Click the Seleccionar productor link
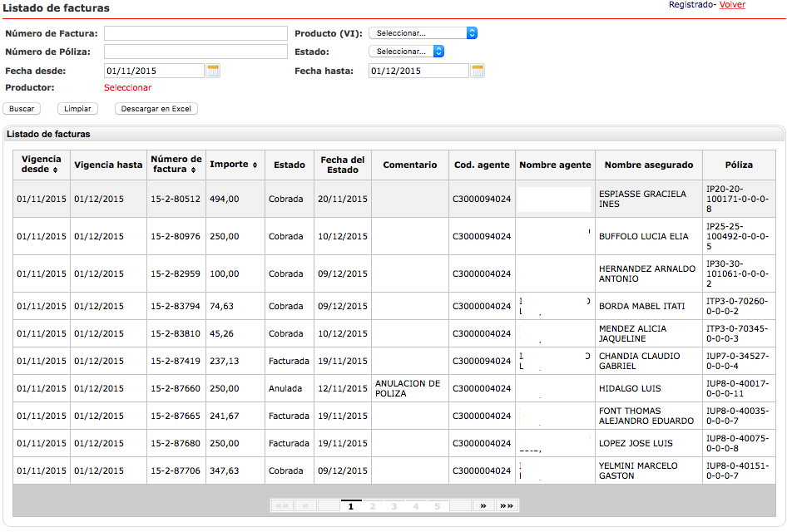Image resolution: width=787 pixels, height=532 pixels. point(127,87)
